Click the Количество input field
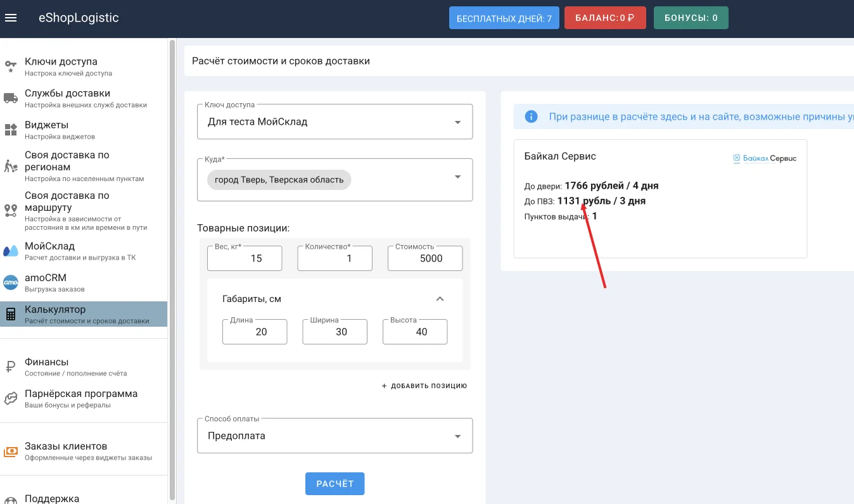 point(335,258)
